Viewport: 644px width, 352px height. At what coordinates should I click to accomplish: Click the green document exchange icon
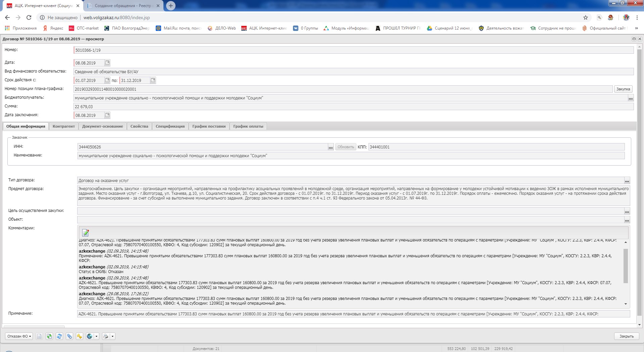pyautogui.click(x=49, y=336)
